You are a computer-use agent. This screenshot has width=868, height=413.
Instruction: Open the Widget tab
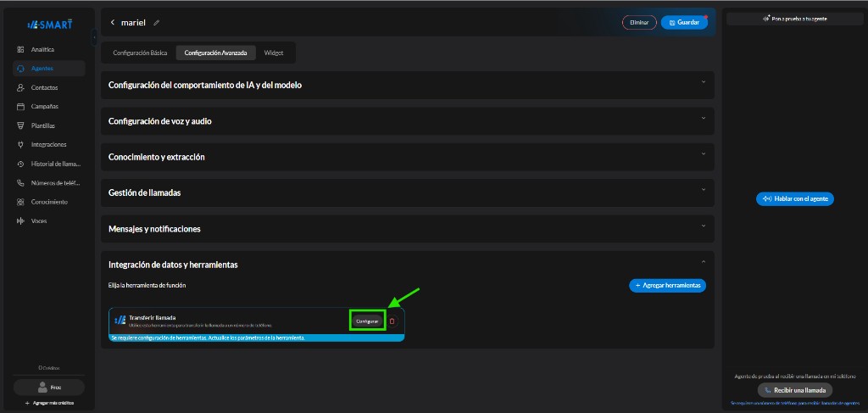pos(274,53)
